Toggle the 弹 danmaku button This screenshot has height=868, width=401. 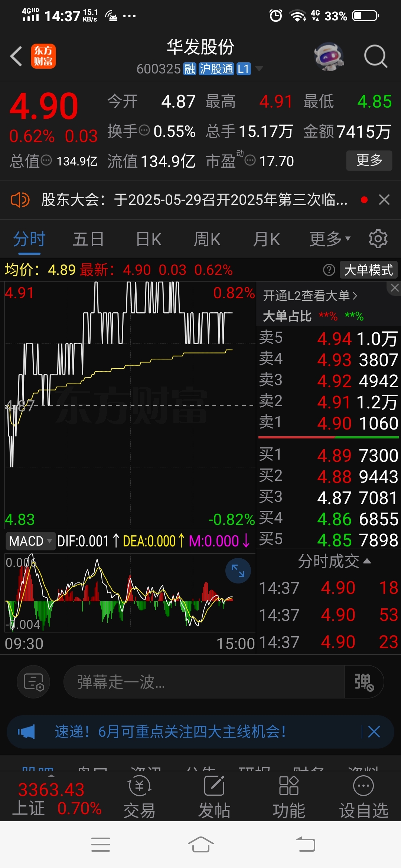[364, 682]
